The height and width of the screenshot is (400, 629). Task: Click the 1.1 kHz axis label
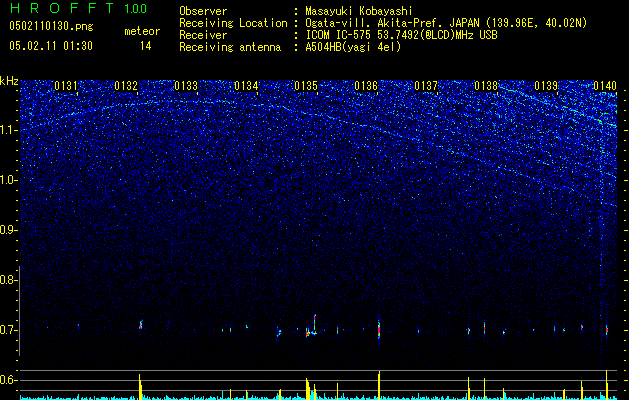pyautogui.click(x=8, y=130)
